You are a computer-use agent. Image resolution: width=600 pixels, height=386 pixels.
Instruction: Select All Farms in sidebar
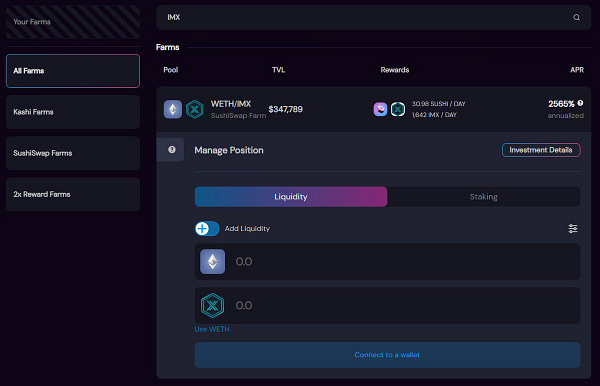tap(73, 71)
